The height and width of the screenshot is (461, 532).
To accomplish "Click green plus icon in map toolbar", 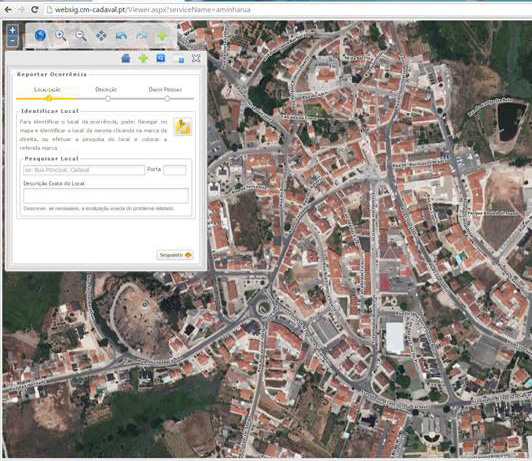I will (162, 36).
